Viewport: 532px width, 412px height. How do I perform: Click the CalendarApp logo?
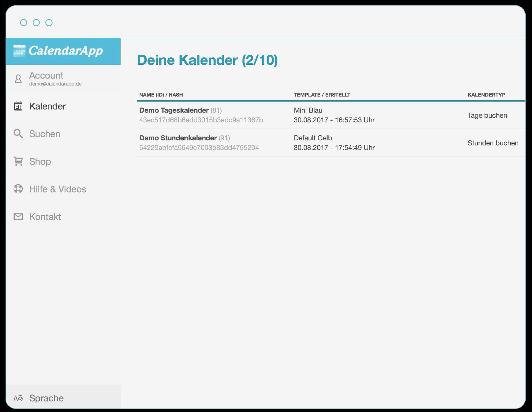pos(59,51)
